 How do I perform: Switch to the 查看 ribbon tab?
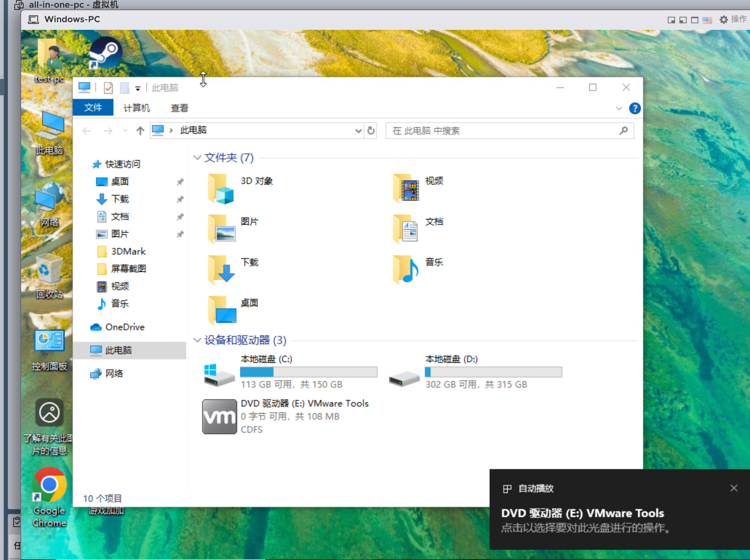click(179, 108)
